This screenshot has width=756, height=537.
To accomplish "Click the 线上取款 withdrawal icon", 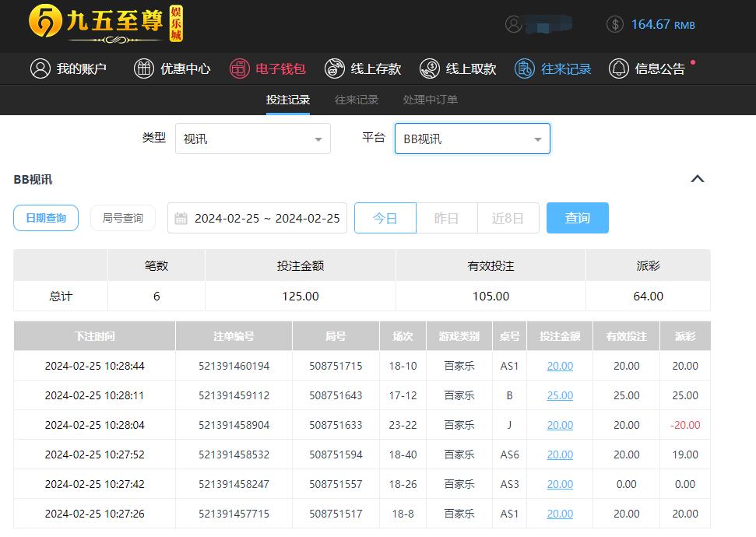I will (430, 68).
